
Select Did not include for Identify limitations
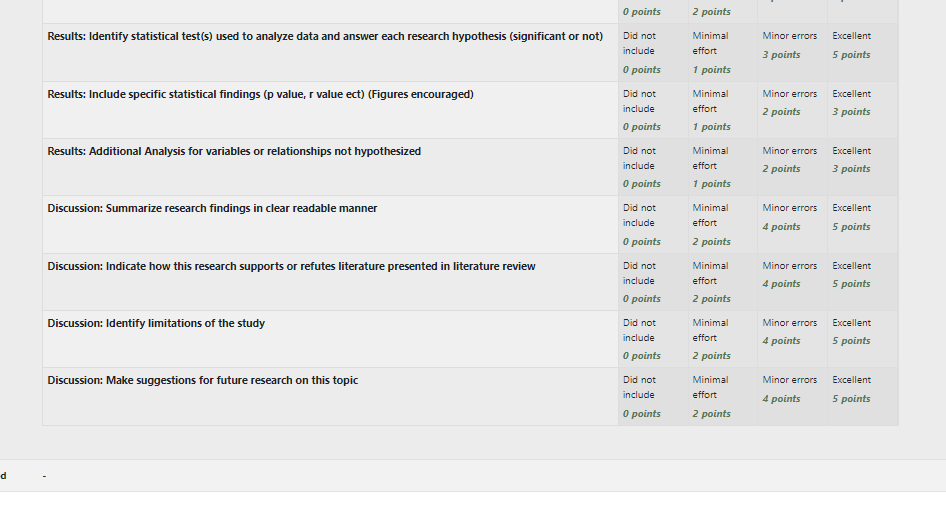pyautogui.click(x=653, y=339)
